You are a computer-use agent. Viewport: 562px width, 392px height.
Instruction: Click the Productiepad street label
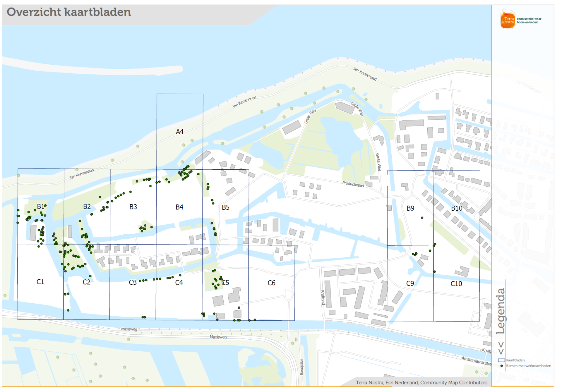353,184
